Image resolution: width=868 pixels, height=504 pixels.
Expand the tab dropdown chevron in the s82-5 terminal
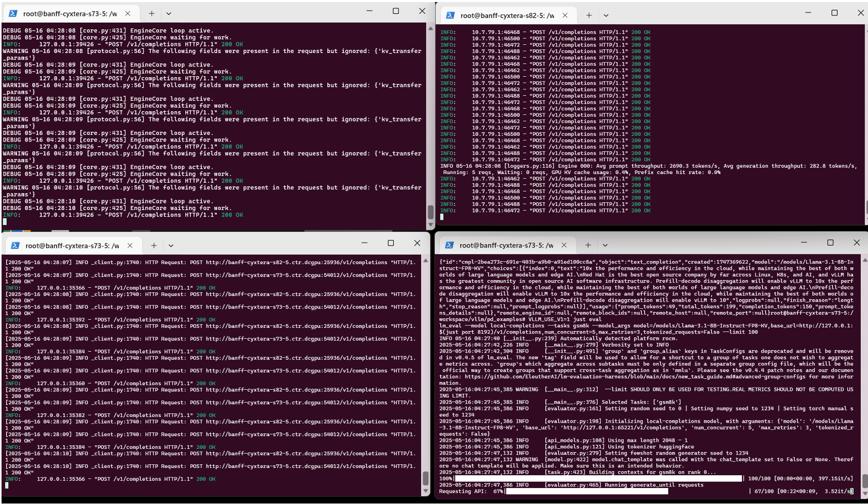605,15
